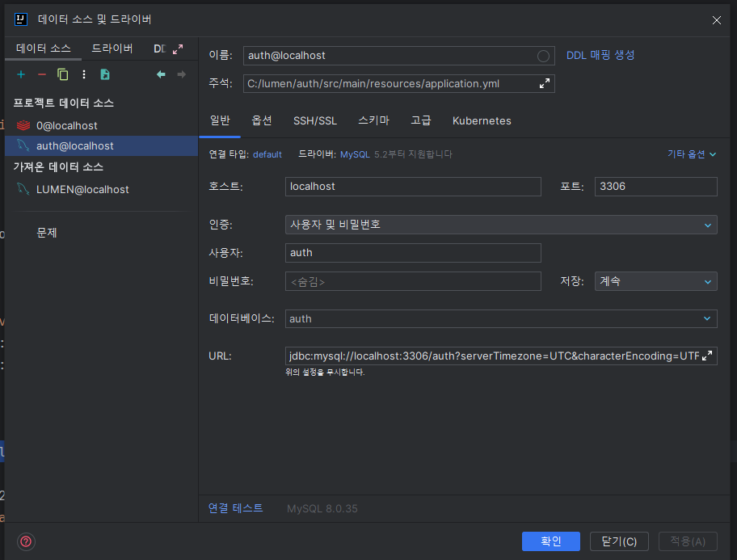
Task: Click the 확인 button
Action: pyautogui.click(x=551, y=541)
